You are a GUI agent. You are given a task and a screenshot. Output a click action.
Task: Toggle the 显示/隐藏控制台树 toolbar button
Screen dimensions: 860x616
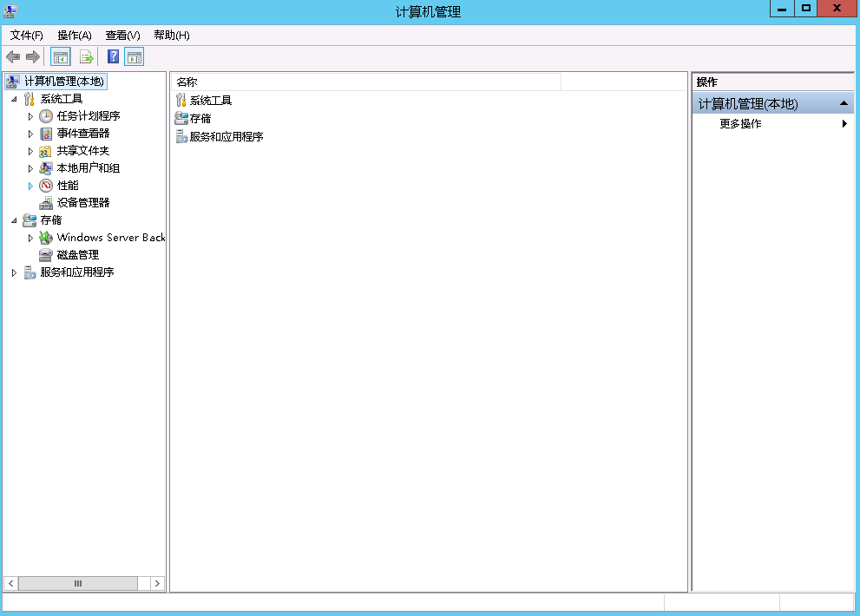(x=60, y=56)
